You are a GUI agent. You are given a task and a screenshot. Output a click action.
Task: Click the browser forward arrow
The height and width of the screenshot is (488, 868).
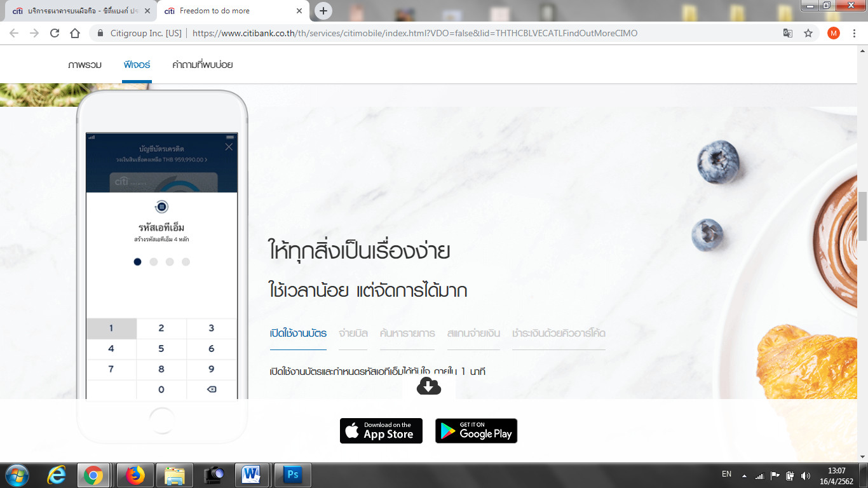[34, 33]
